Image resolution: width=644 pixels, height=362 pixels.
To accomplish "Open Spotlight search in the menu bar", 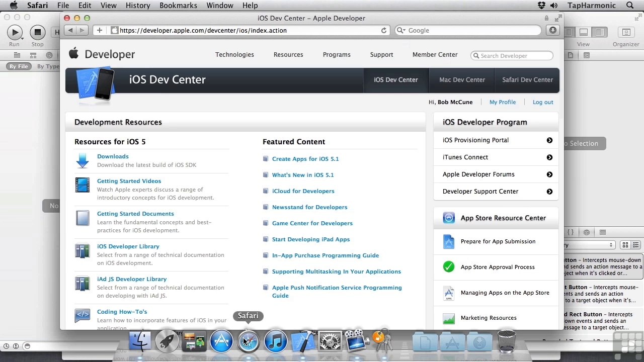I will [630, 6].
